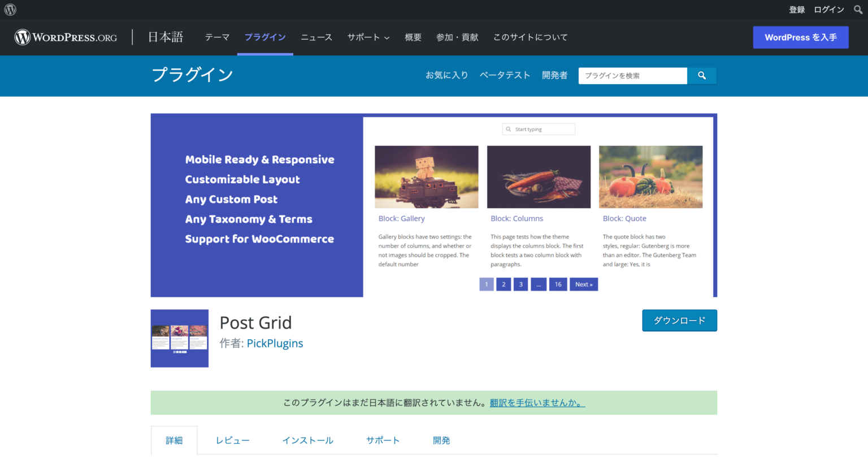Click the 概要 navigation item

pyautogui.click(x=413, y=37)
